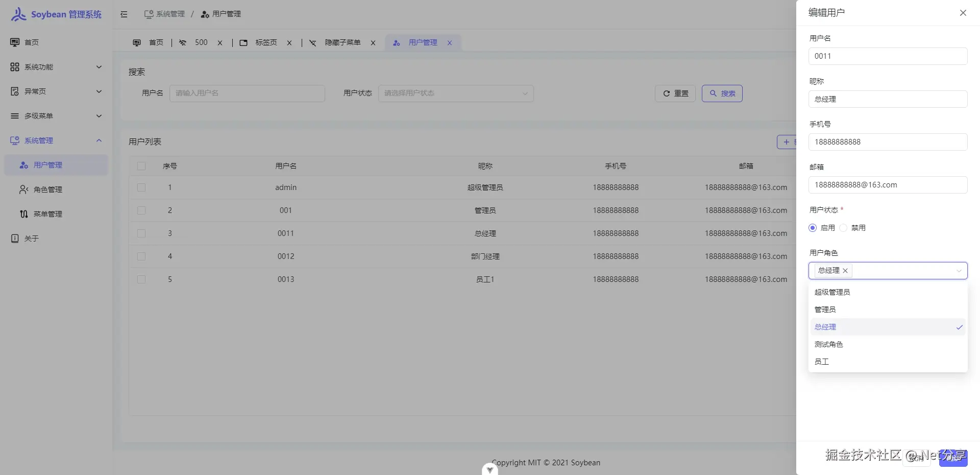Click the Soybean 管理系统 title
Viewport: 980px width, 475px height.
[x=66, y=14]
